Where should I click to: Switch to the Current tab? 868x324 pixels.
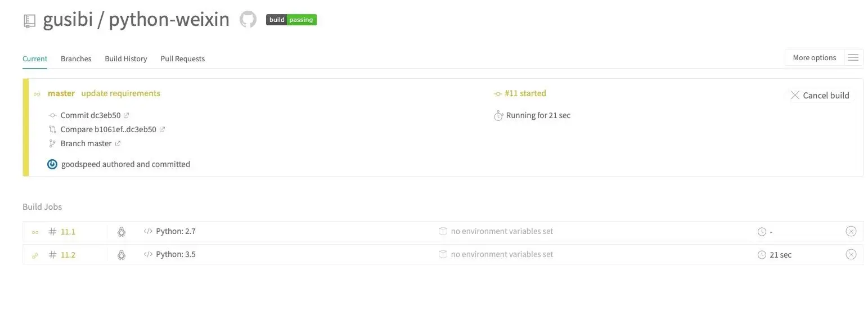(x=35, y=58)
